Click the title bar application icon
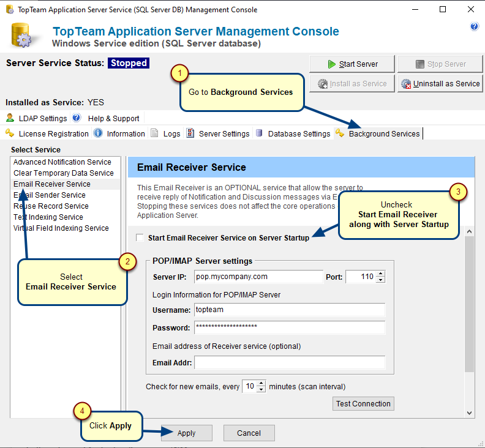Image resolution: width=485 pixels, height=448 pixels. [10, 10]
